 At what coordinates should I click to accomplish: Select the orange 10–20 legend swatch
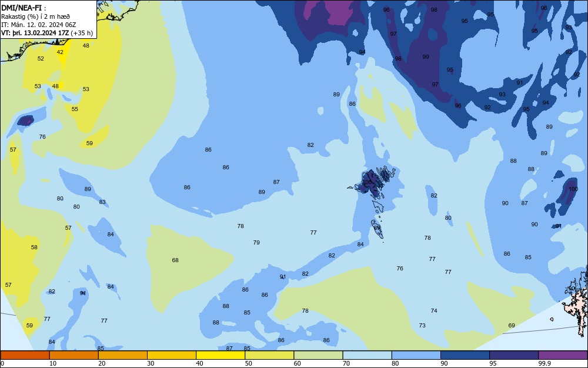tap(74, 355)
